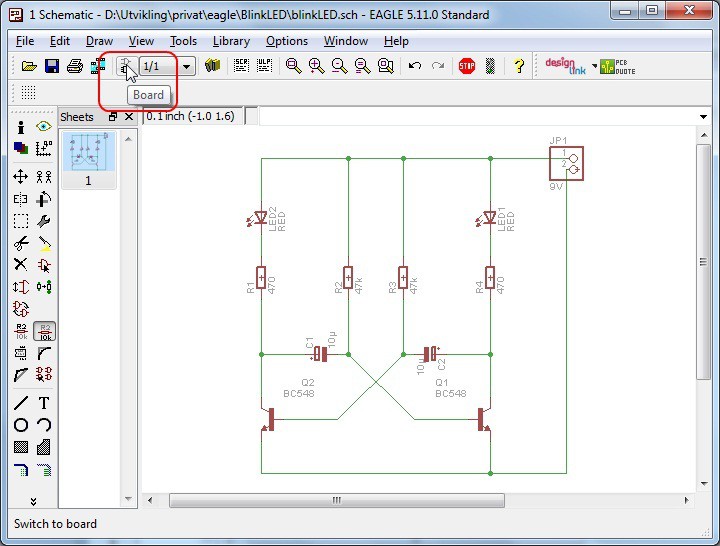
Task: Toggle the Grid settings button
Action: point(28,92)
